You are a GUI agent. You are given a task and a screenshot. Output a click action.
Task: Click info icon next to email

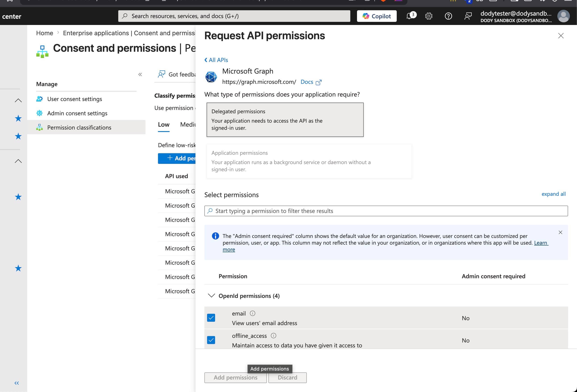pyautogui.click(x=253, y=313)
